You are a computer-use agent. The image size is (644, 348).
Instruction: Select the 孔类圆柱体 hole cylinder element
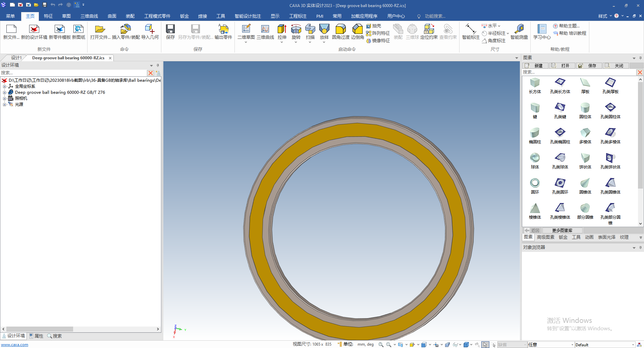(610, 111)
